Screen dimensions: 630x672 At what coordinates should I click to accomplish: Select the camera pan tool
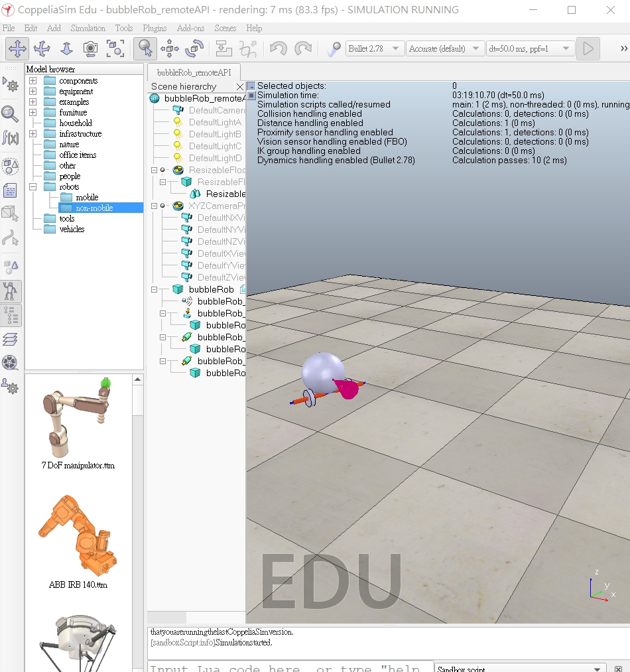click(17, 48)
